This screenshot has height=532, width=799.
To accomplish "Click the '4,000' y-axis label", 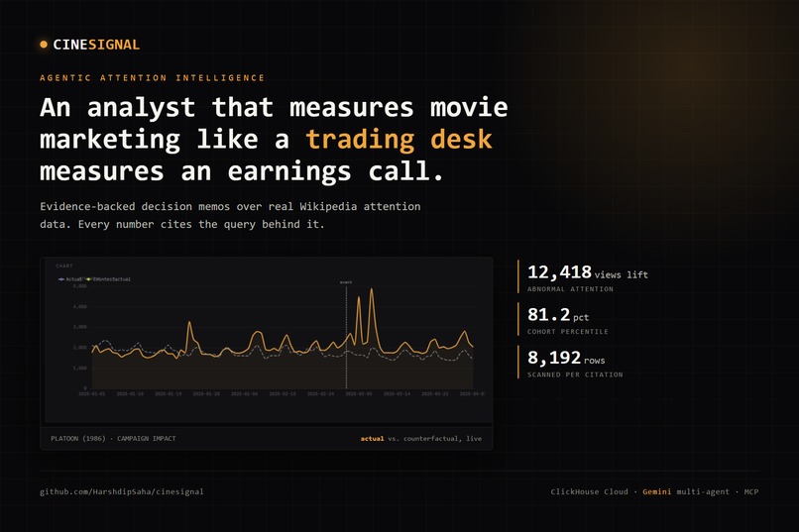I will pyautogui.click(x=80, y=306).
